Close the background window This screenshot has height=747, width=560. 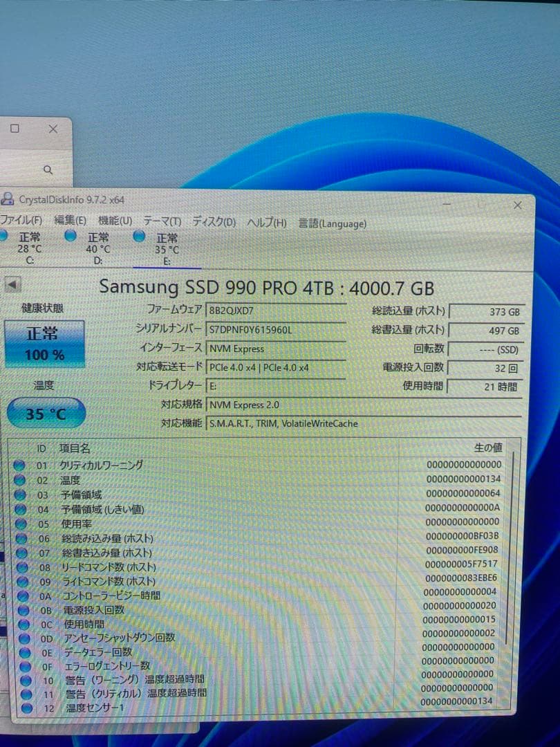53,129
